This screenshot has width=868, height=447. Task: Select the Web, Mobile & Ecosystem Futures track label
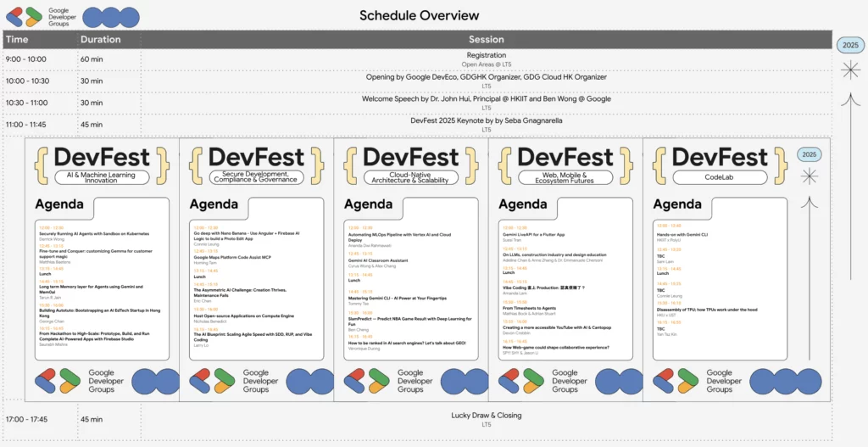[565, 176]
